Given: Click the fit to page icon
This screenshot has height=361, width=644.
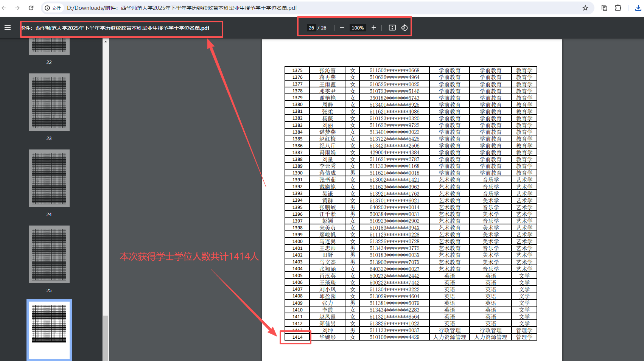Looking at the screenshot, I should (392, 28).
